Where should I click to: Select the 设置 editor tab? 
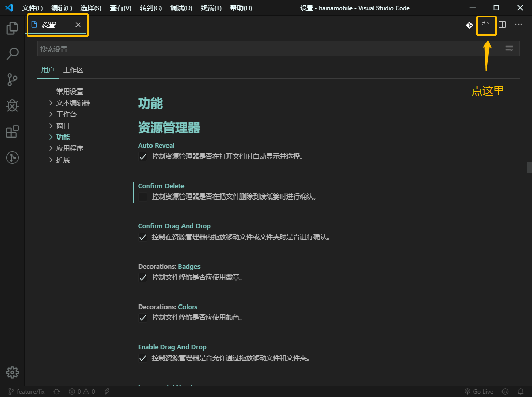(x=58, y=25)
